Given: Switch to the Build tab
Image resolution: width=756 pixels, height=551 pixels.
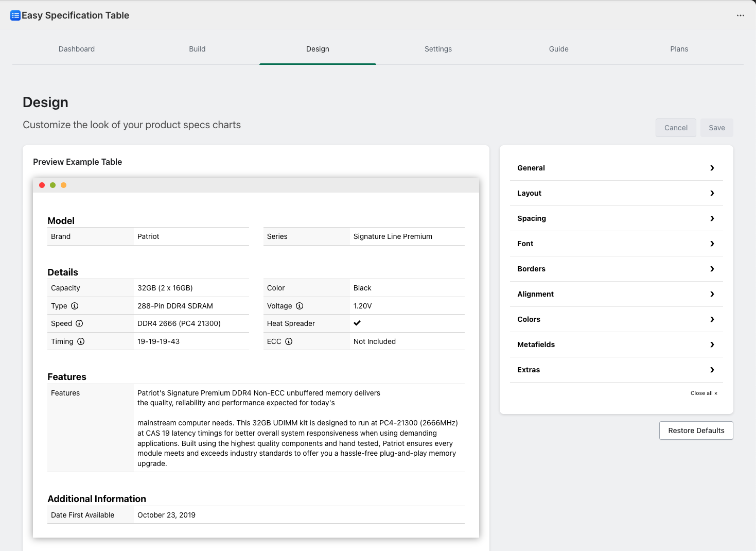Looking at the screenshot, I should point(197,49).
